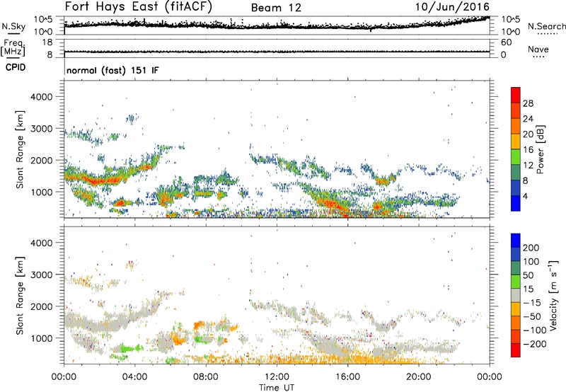Image resolution: width=566 pixels, height=392 pixels.
Task: Click the yellow 16–20 dB Power colorbar segment
Action: (516, 142)
